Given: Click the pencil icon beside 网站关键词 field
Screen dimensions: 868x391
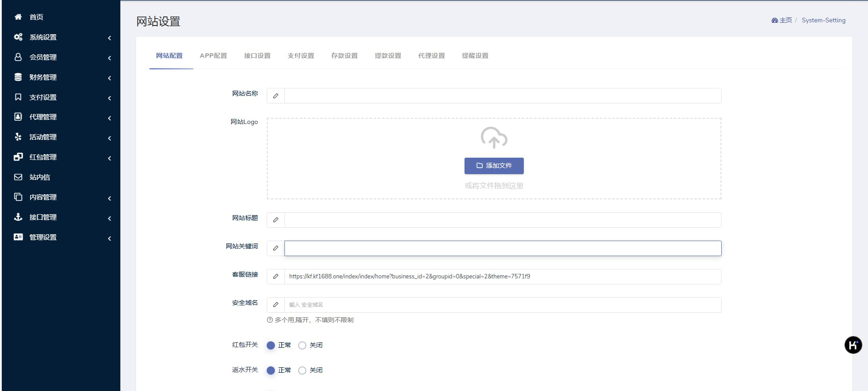Looking at the screenshot, I should coord(276,248).
